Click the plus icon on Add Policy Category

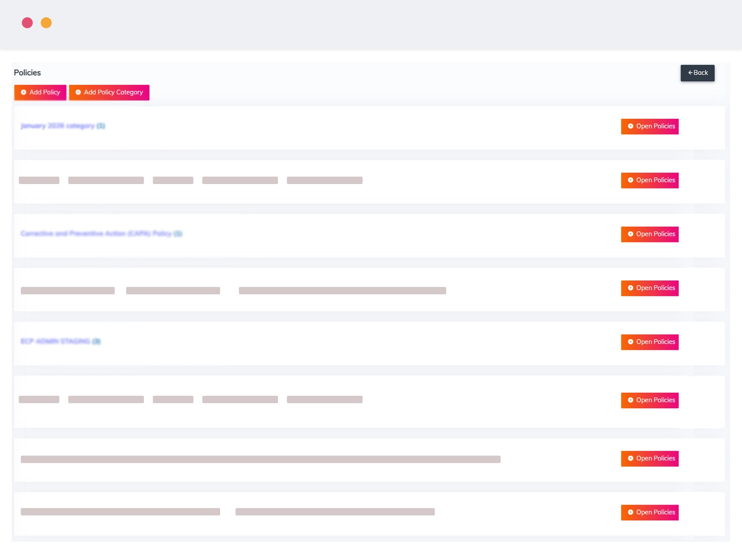[x=78, y=93]
